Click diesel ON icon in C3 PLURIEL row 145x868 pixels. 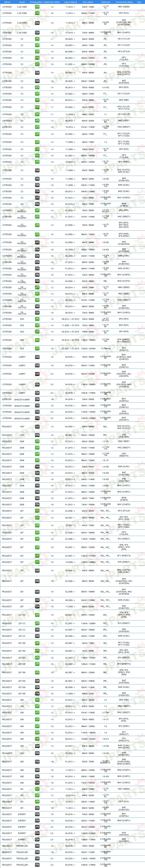(x=37, y=281)
